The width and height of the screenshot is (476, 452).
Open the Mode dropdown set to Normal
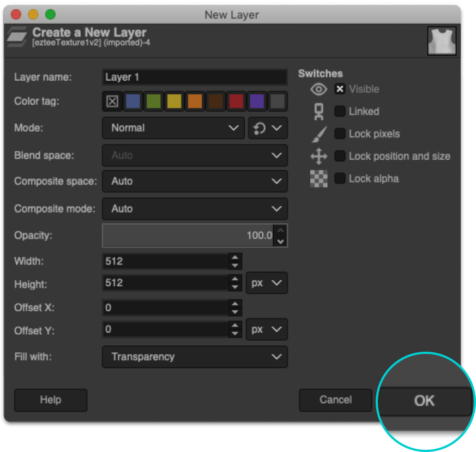click(x=173, y=128)
